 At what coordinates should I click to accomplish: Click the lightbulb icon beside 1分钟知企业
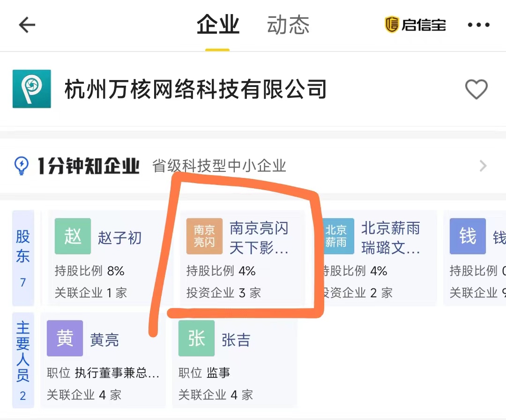(20, 166)
